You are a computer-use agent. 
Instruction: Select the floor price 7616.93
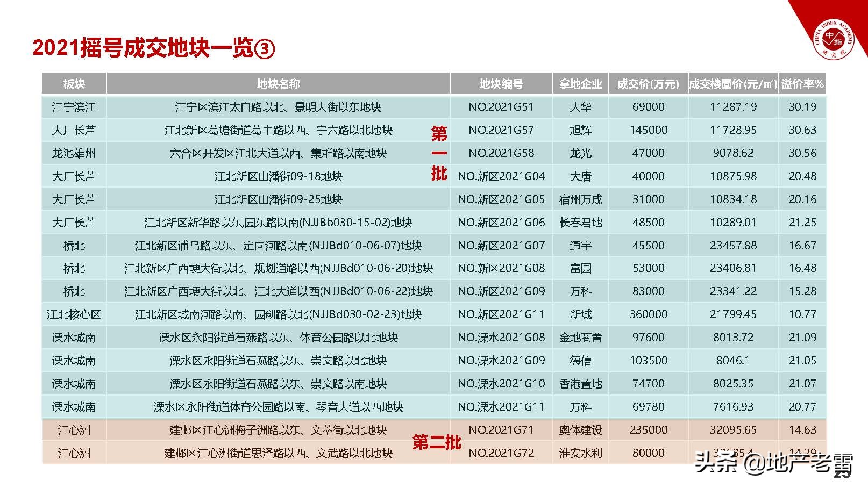tap(733, 407)
